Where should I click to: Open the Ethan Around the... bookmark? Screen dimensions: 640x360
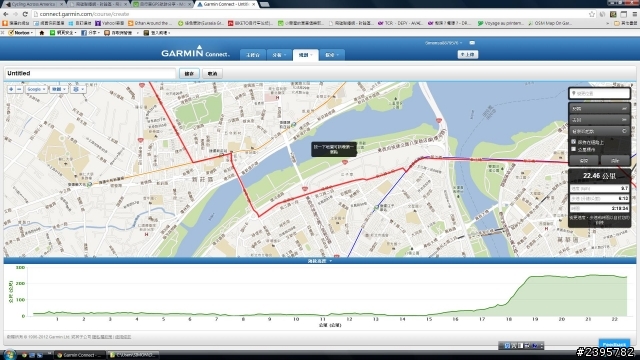point(150,23)
